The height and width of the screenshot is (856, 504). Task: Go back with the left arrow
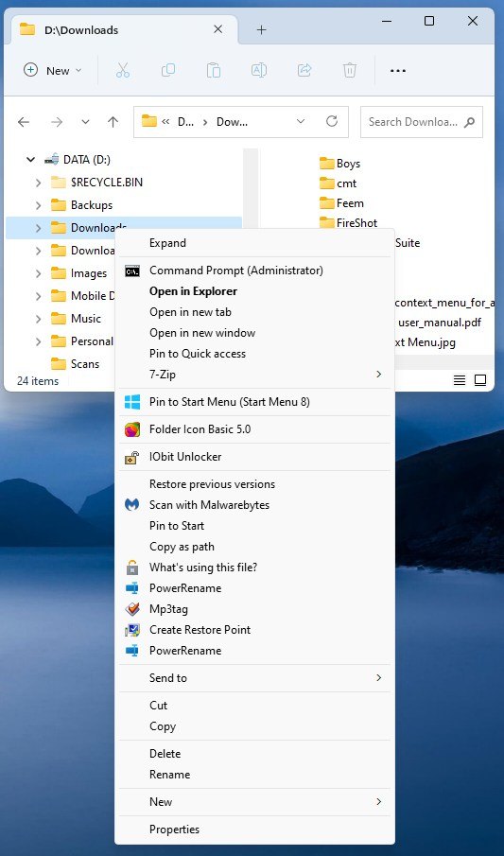24,122
